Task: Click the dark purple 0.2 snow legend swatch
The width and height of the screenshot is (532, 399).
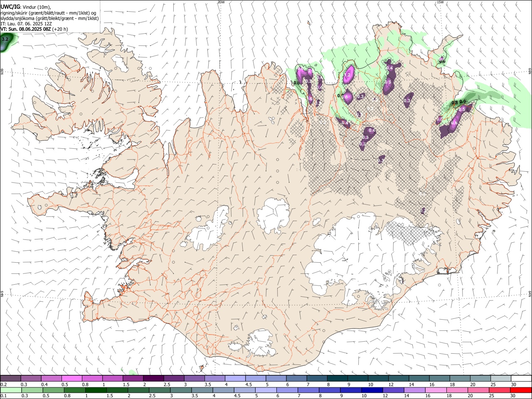Action: click(11, 378)
